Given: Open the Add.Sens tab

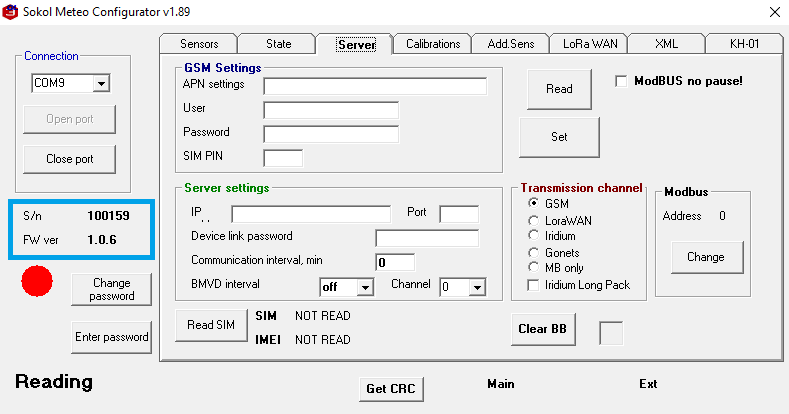Looking at the screenshot, I should (511, 44).
